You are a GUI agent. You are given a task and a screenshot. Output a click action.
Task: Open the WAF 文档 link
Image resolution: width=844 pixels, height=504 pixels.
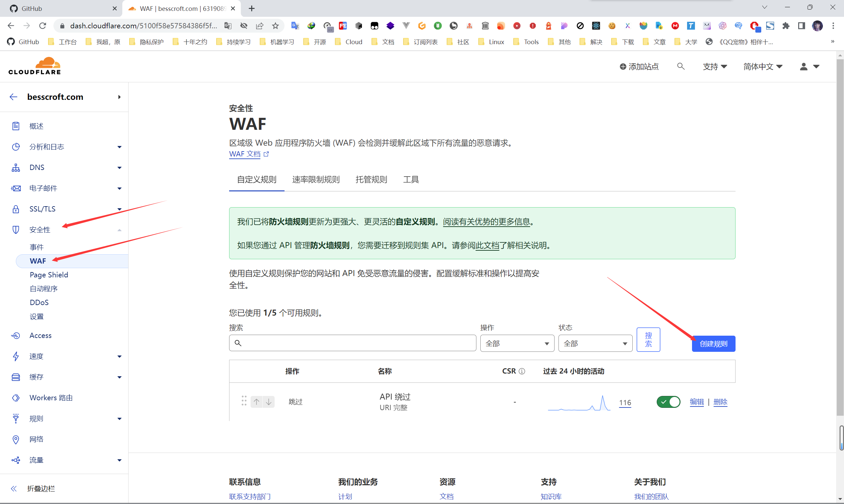[249, 154]
